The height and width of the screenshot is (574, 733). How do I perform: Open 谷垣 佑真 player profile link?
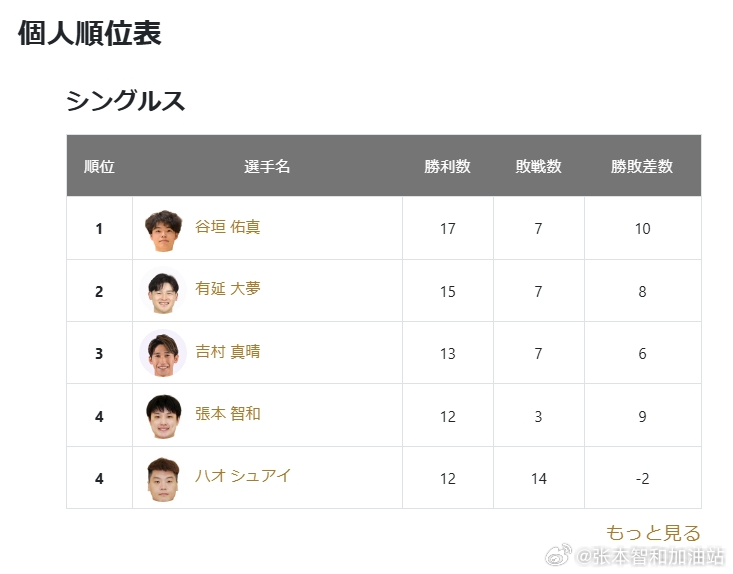point(227,227)
